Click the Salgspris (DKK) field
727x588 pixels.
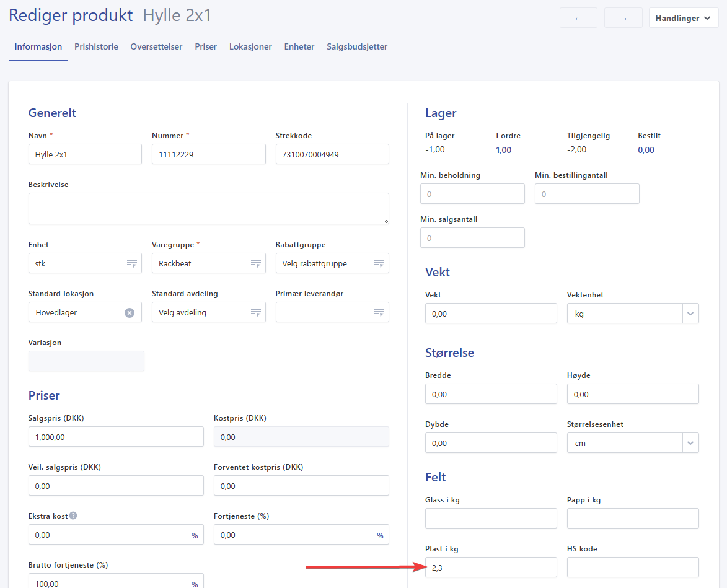tap(116, 437)
